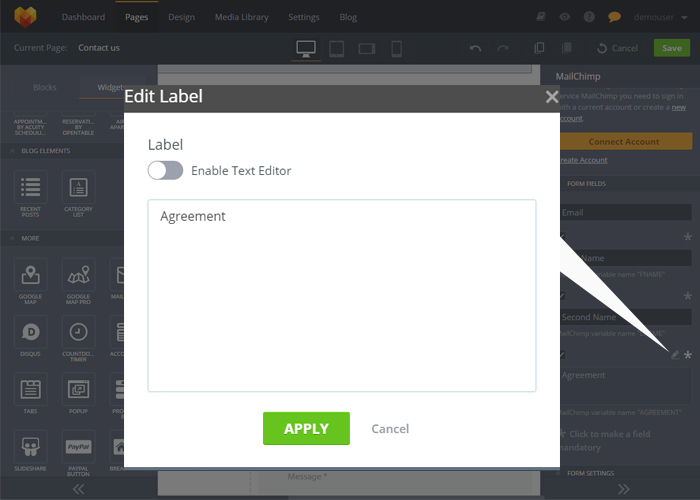Save the page with green Save button
Image resolution: width=700 pixels, height=500 pixels.
tap(672, 48)
